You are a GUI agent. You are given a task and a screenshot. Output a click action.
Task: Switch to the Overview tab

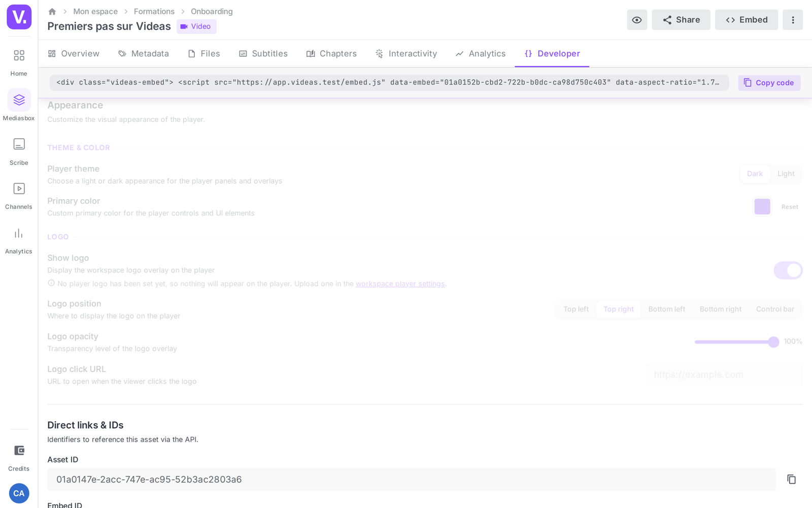tap(74, 54)
